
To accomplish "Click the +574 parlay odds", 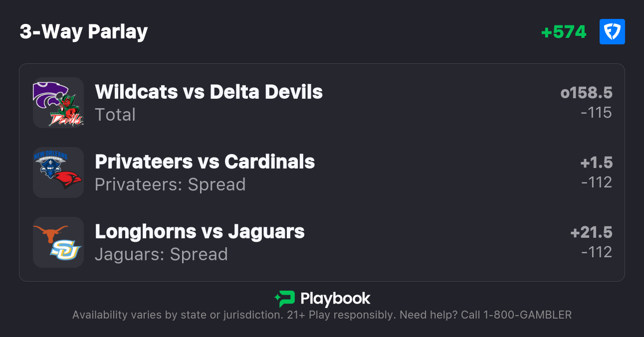I will [x=564, y=32].
